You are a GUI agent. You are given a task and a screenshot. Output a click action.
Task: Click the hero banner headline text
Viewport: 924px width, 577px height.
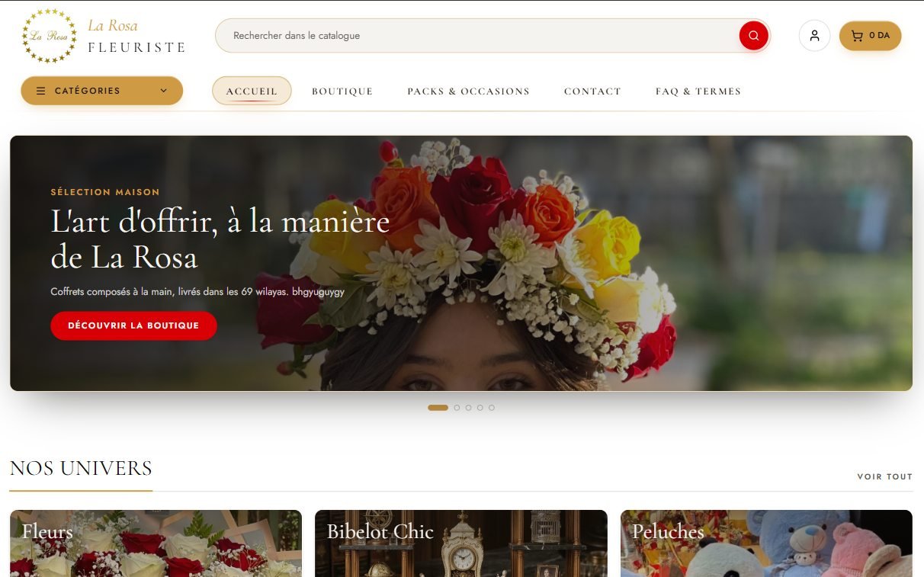[x=220, y=239]
